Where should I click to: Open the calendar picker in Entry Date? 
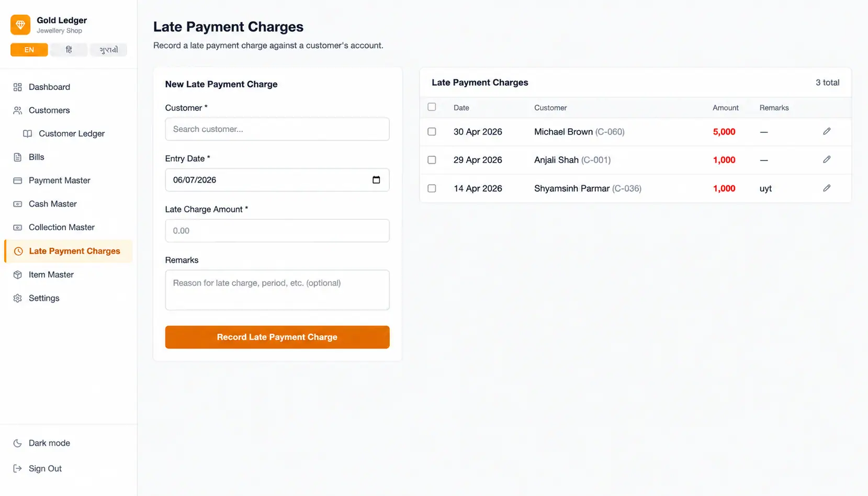tap(376, 180)
